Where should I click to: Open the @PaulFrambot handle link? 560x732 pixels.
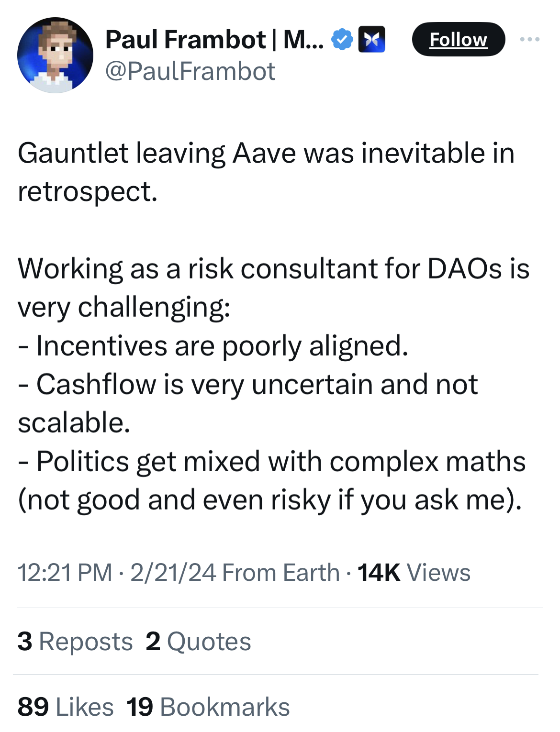coord(190,72)
